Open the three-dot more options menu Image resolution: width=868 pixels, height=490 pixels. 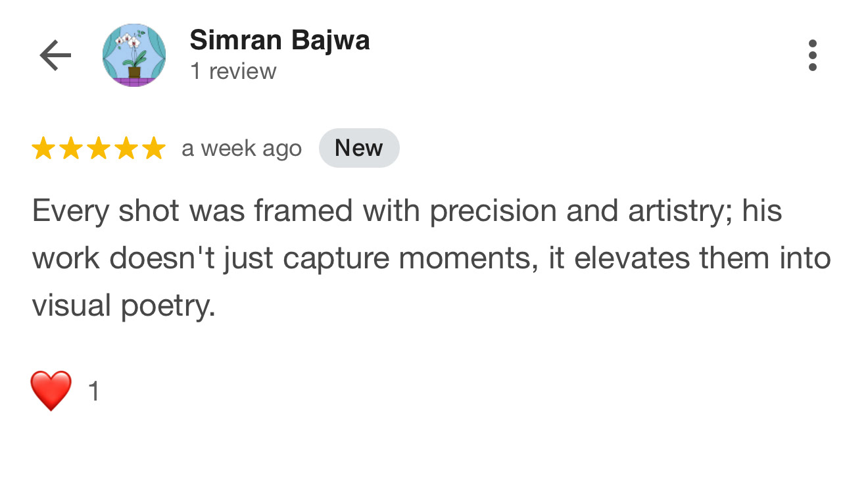tap(813, 56)
